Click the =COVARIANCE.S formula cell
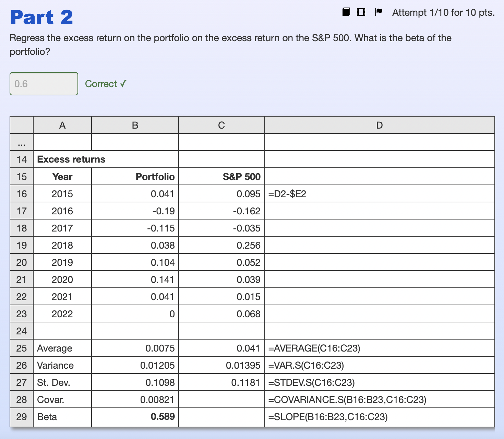 [380, 400]
